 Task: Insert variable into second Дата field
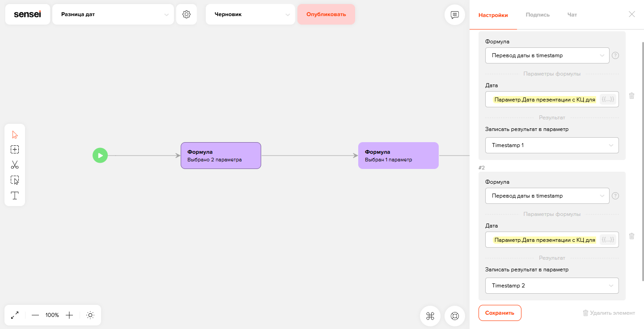pyautogui.click(x=608, y=240)
